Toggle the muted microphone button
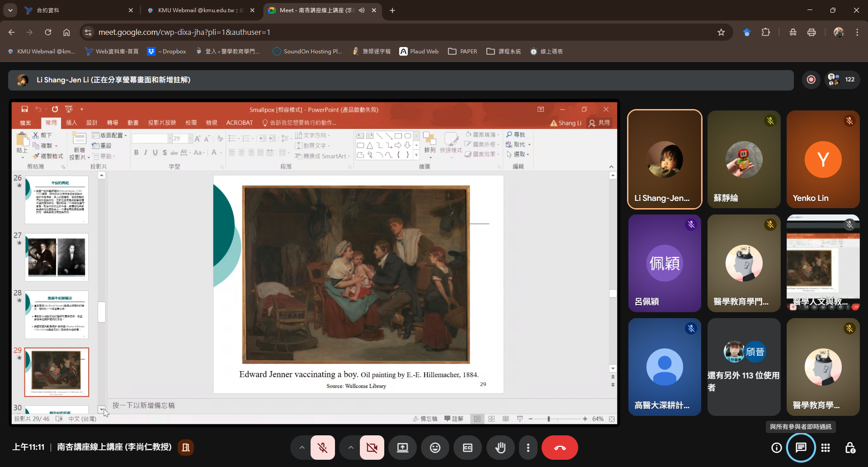 [x=323, y=448]
